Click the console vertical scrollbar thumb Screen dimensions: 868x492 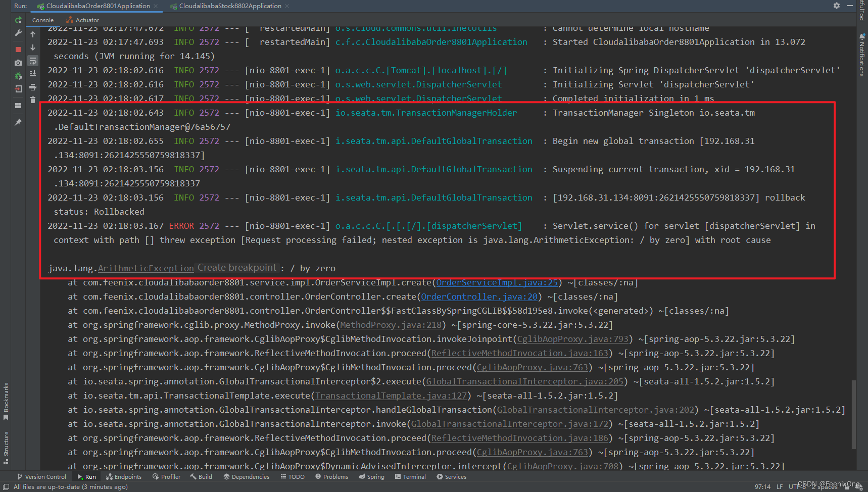[853, 415]
